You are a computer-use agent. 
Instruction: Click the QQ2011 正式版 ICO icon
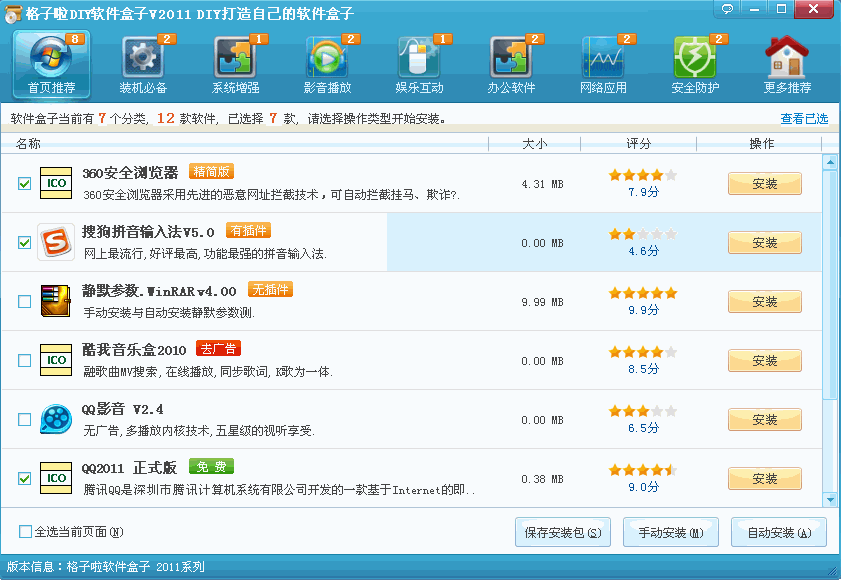pyautogui.click(x=56, y=478)
